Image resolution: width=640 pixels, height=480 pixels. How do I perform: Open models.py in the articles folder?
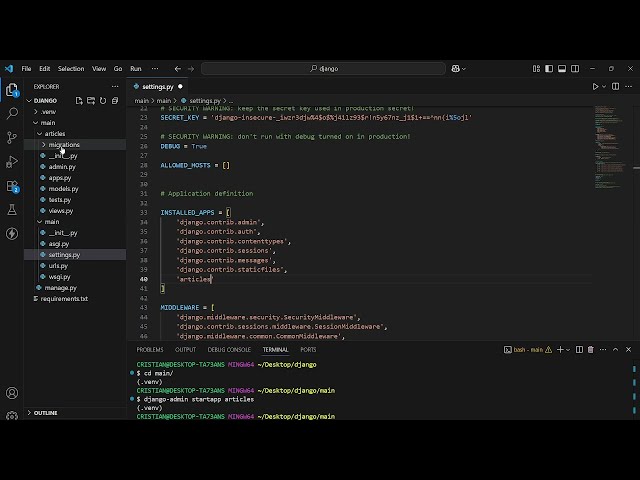63,189
